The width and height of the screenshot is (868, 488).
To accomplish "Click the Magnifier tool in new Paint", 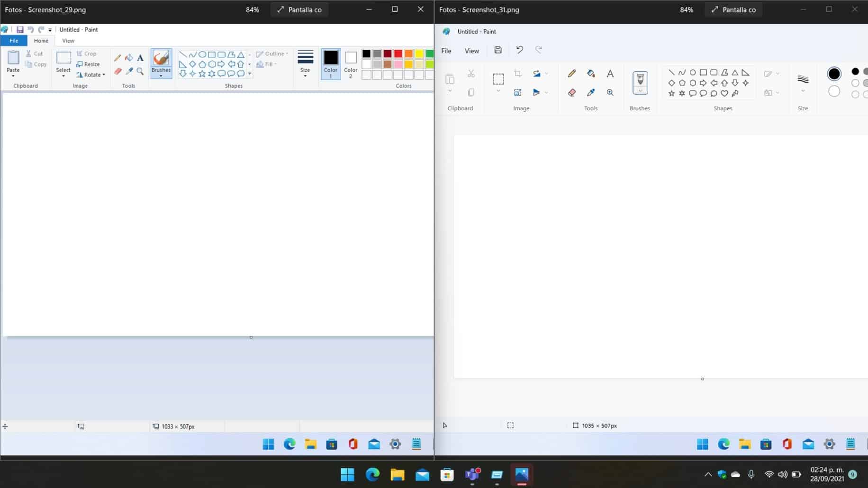I will point(610,93).
